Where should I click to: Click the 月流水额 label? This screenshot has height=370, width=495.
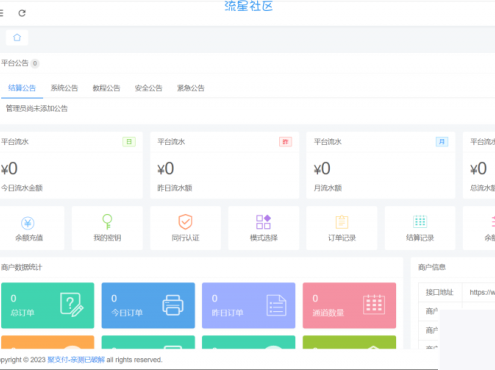pos(328,188)
